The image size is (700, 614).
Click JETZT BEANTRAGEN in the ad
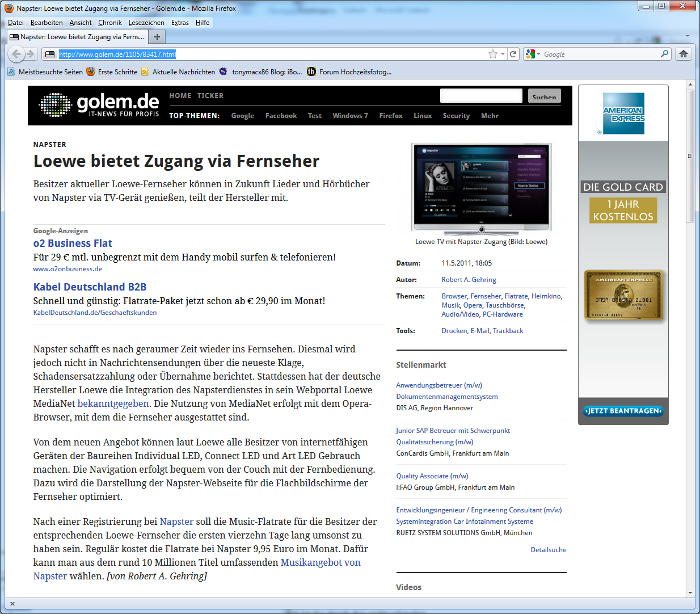tap(623, 411)
